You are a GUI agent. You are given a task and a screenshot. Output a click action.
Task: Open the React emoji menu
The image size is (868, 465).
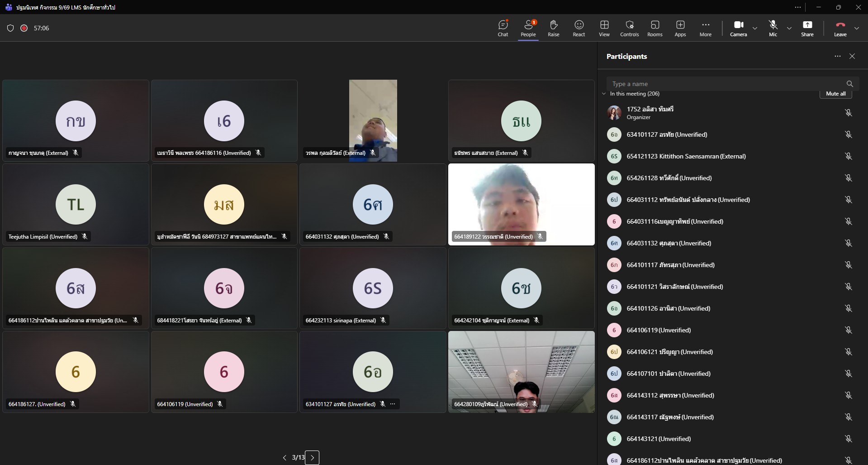(x=579, y=28)
